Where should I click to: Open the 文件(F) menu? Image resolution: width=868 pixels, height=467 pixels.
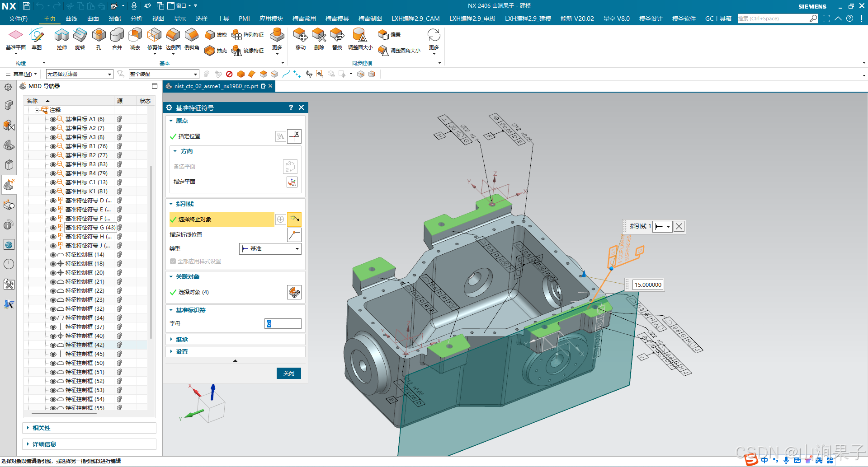(18, 19)
